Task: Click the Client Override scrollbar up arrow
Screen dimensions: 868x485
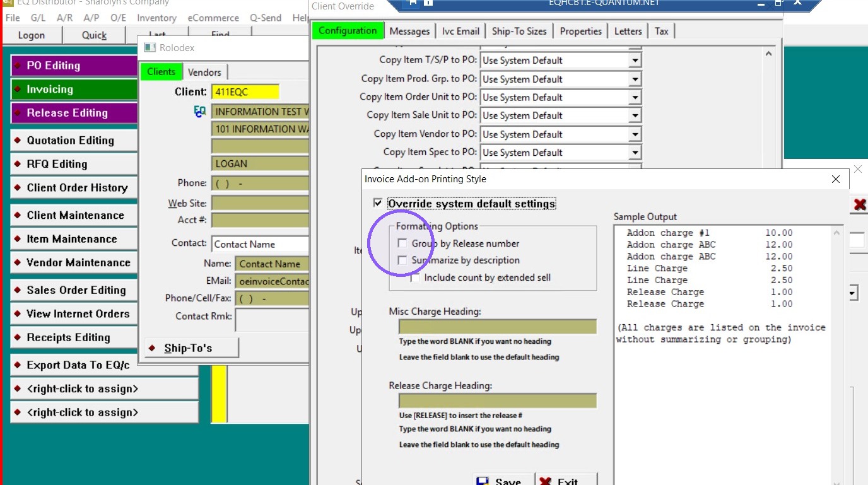Action: click(x=768, y=54)
